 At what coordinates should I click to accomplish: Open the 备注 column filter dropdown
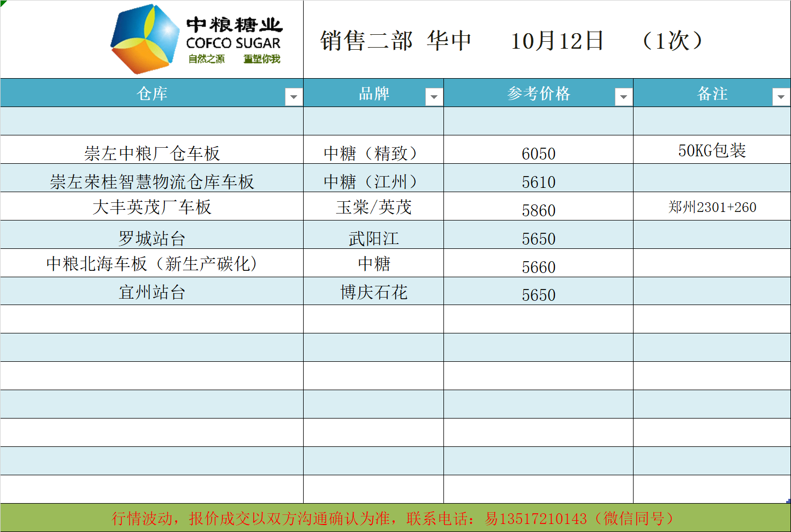(x=781, y=97)
